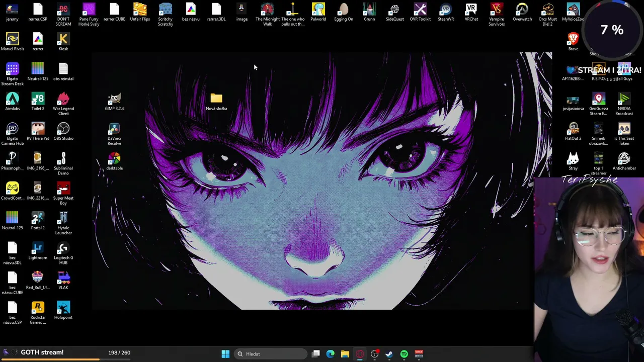Switch to Spotify on the taskbar
The width and height of the screenshot is (644, 362).
point(404,354)
